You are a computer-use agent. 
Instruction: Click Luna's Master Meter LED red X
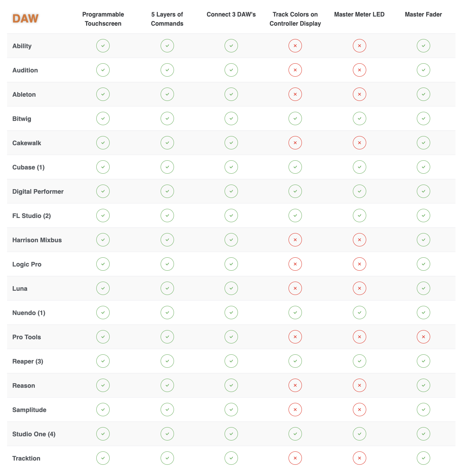(359, 288)
